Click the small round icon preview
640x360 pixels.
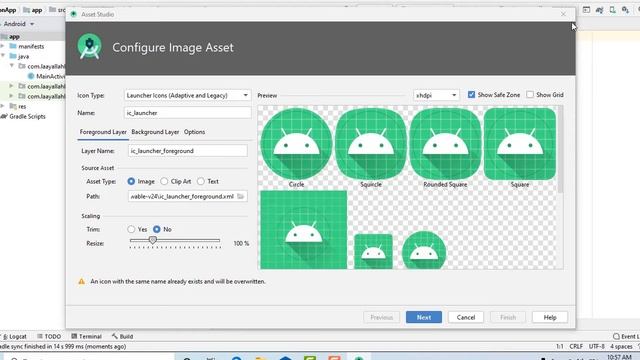pyautogui.click(x=424, y=250)
